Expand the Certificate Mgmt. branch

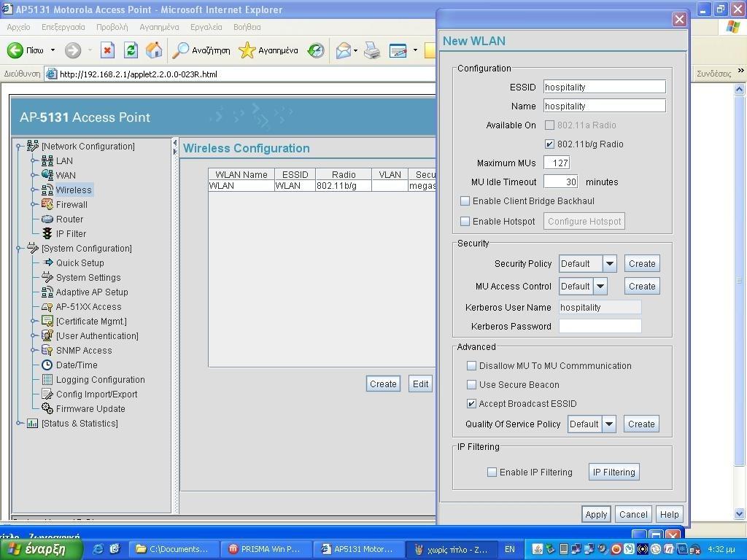(x=33, y=322)
